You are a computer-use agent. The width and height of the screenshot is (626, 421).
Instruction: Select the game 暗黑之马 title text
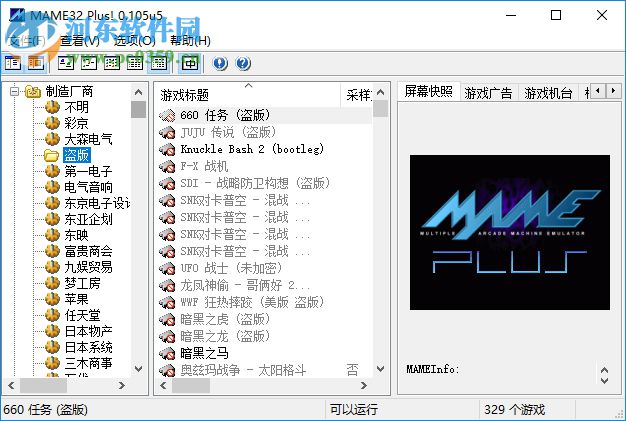204,354
